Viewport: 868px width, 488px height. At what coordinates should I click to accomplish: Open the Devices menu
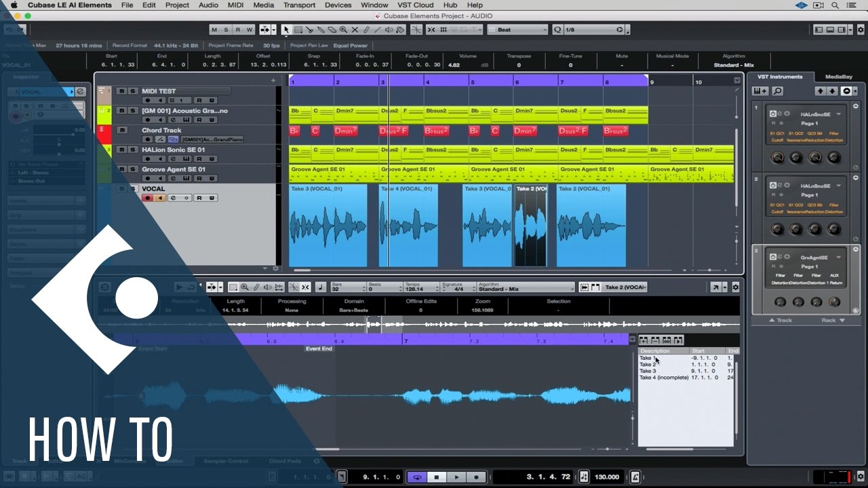(338, 5)
